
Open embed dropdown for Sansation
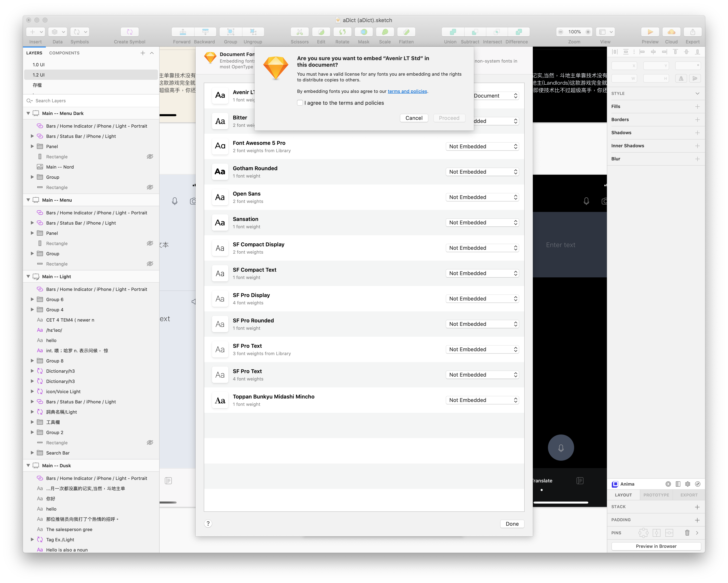(482, 223)
